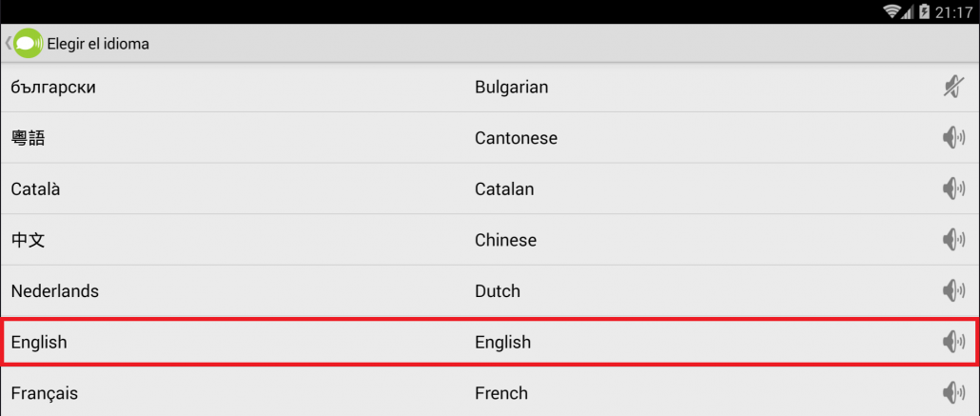Tap the Elegir el idioma title
This screenshot has height=416, width=980.
coord(98,45)
